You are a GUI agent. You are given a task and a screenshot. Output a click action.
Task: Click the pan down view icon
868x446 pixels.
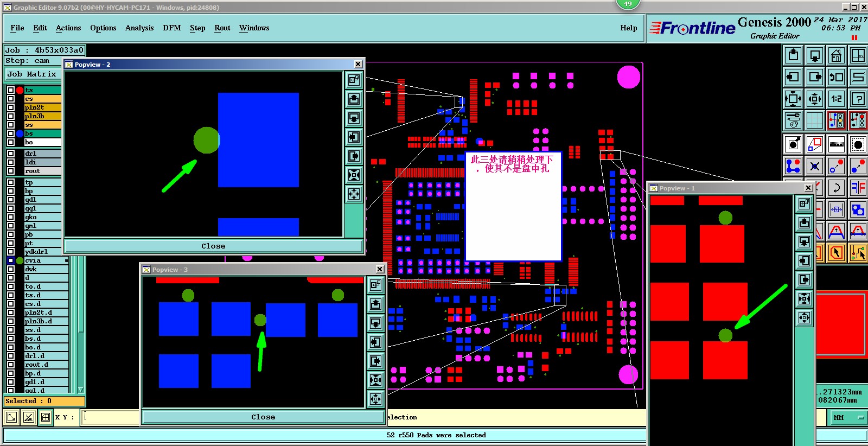coord(815,55)
